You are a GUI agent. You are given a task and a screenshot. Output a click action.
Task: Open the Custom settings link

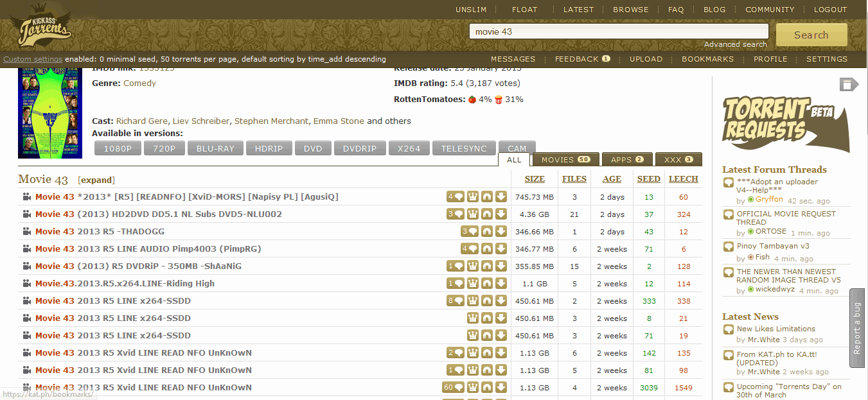click(33, 59)
